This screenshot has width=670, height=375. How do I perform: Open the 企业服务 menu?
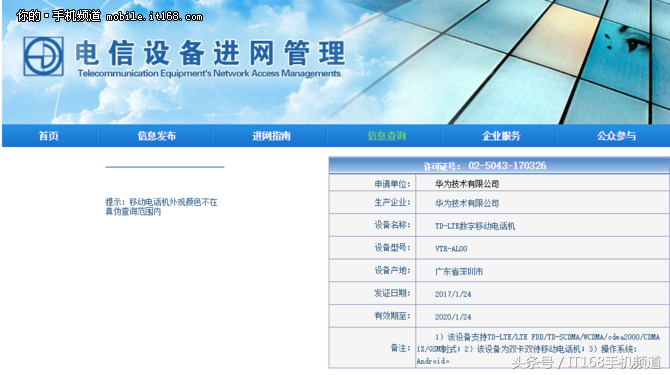coord(501,136)
